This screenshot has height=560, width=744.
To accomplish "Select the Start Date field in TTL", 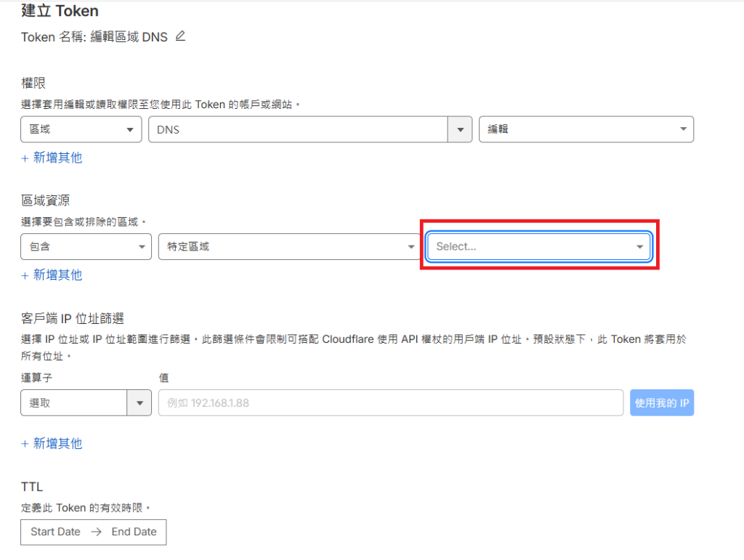I will point(55,532).
